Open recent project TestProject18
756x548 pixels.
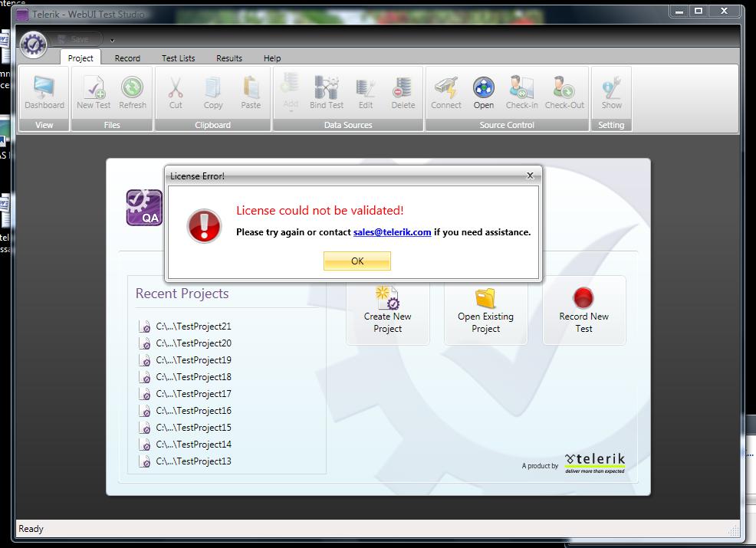[x=186, y=377]
